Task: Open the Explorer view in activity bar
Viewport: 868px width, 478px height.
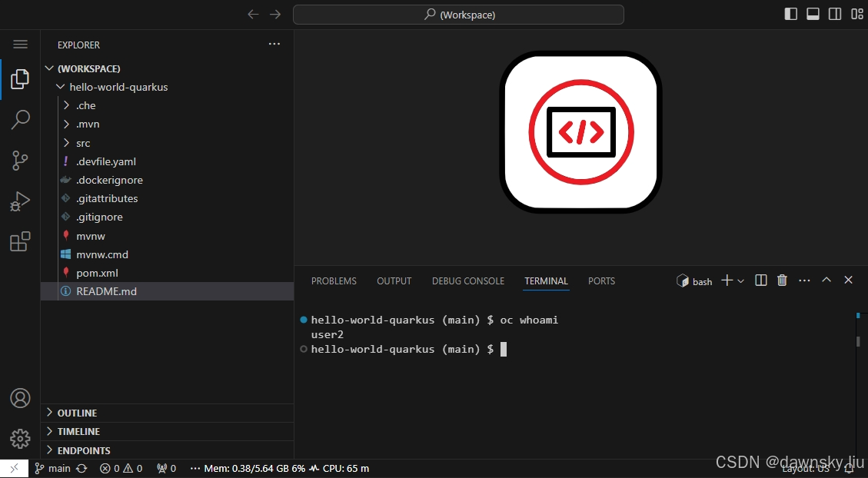Action: click(x=20, y=79)
